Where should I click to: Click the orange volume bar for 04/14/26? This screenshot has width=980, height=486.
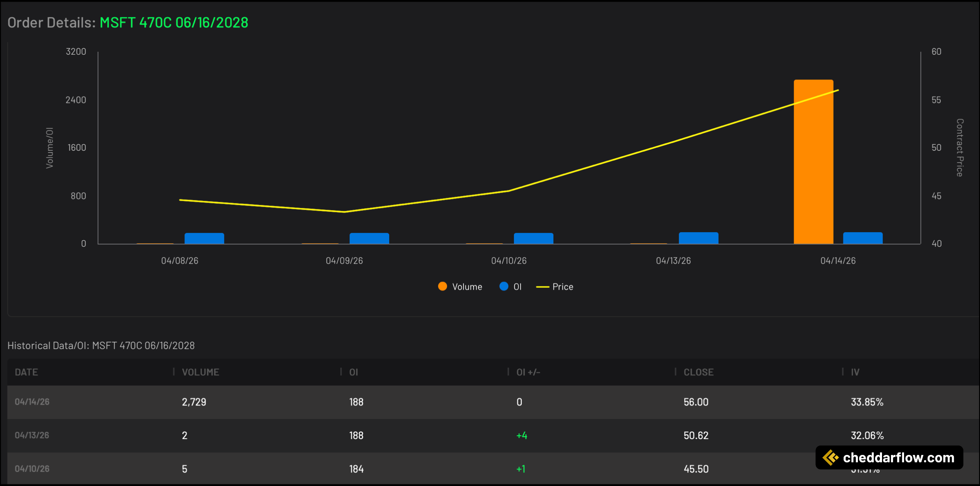tap(813, 162)
